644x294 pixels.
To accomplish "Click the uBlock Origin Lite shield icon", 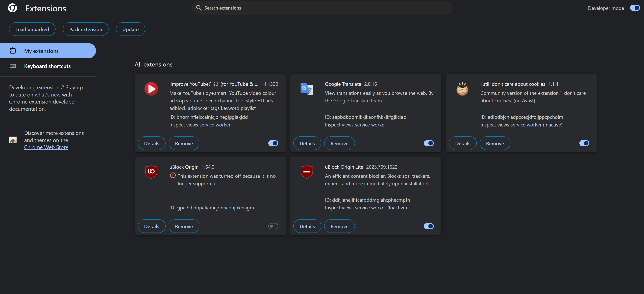I will pos(307,172).
